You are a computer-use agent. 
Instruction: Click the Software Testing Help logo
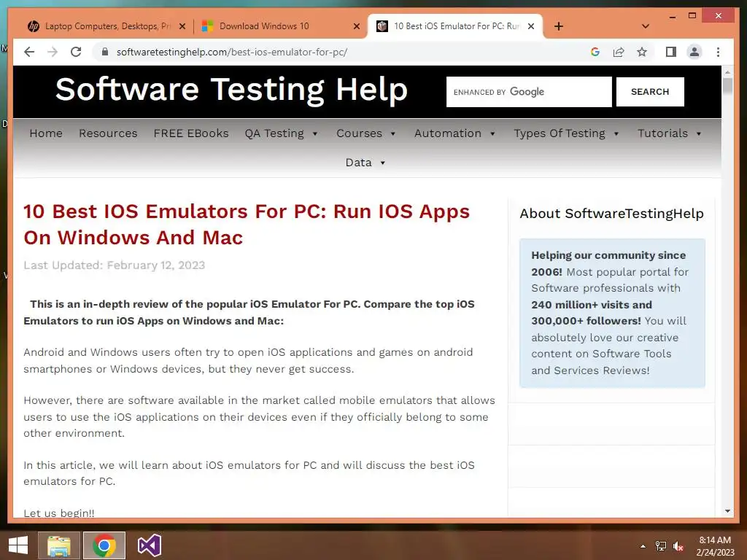tap(231, 90)
